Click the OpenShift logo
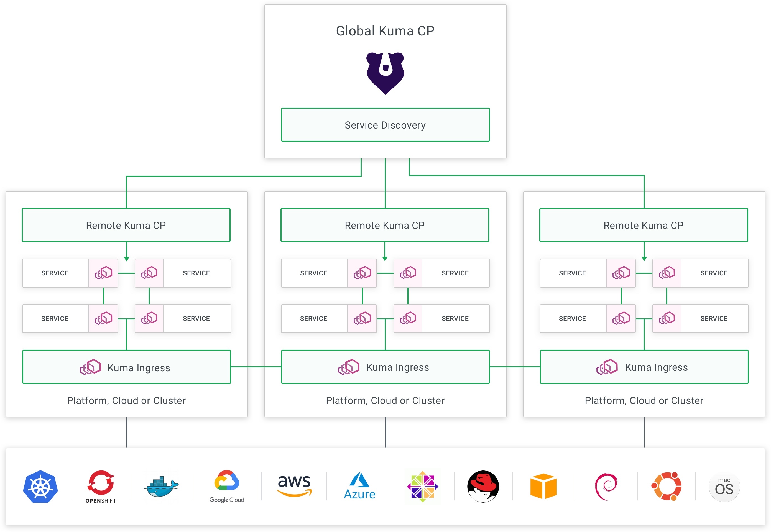Viewport: 771px width, 532px height. pos(101,486)
